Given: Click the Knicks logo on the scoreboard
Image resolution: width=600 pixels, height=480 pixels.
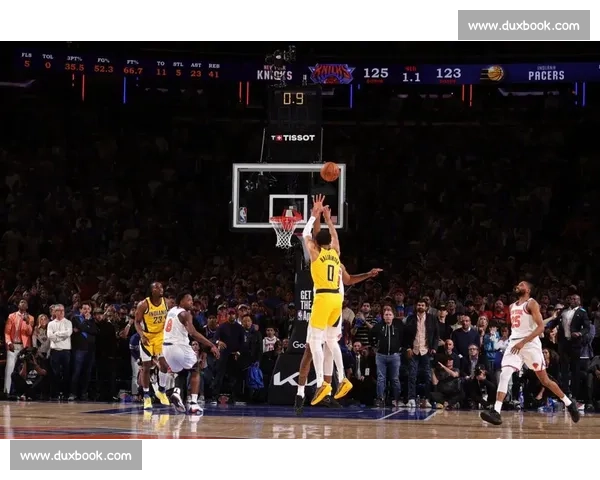Looking at the screenshot, I should [x=331, y=73].
